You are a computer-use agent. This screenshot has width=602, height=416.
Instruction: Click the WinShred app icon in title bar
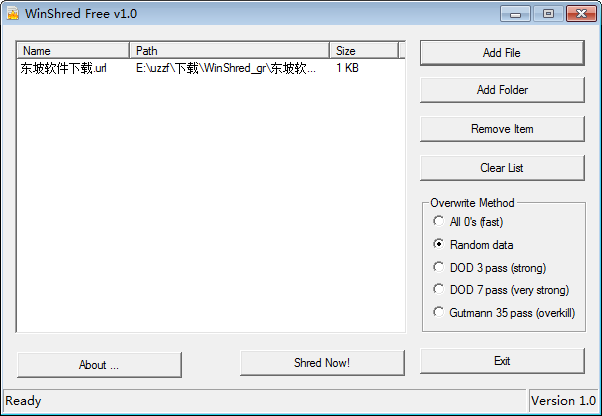(13, 14)
